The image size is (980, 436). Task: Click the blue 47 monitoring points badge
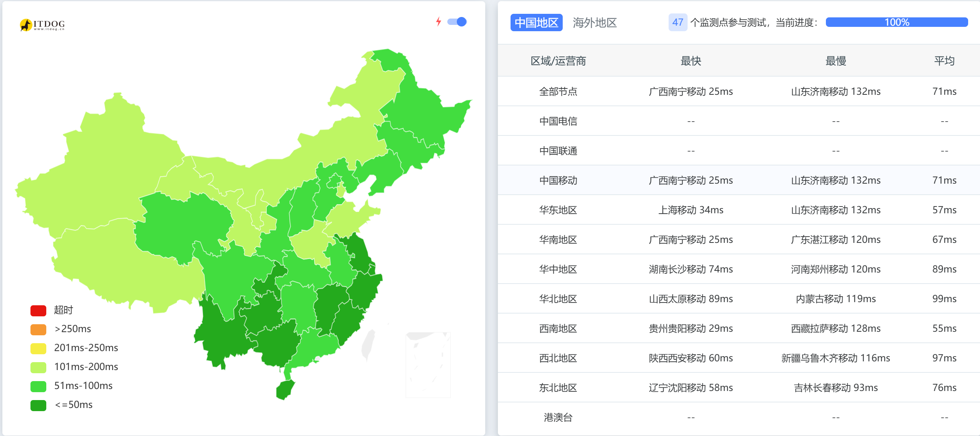point(678,23)
